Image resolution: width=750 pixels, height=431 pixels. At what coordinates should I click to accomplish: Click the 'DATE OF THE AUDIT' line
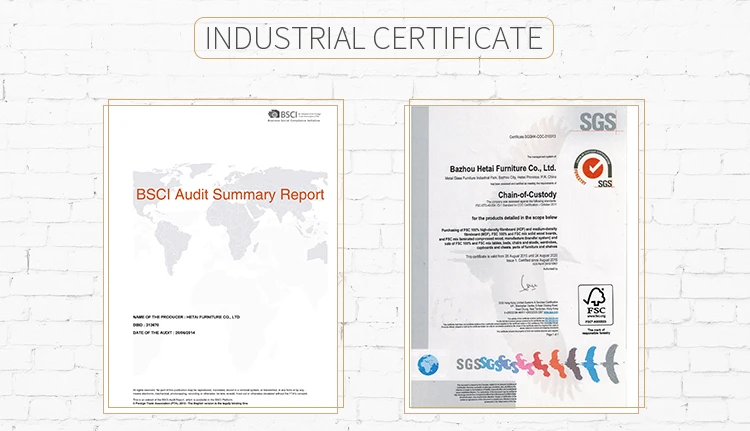click(164, 332)
